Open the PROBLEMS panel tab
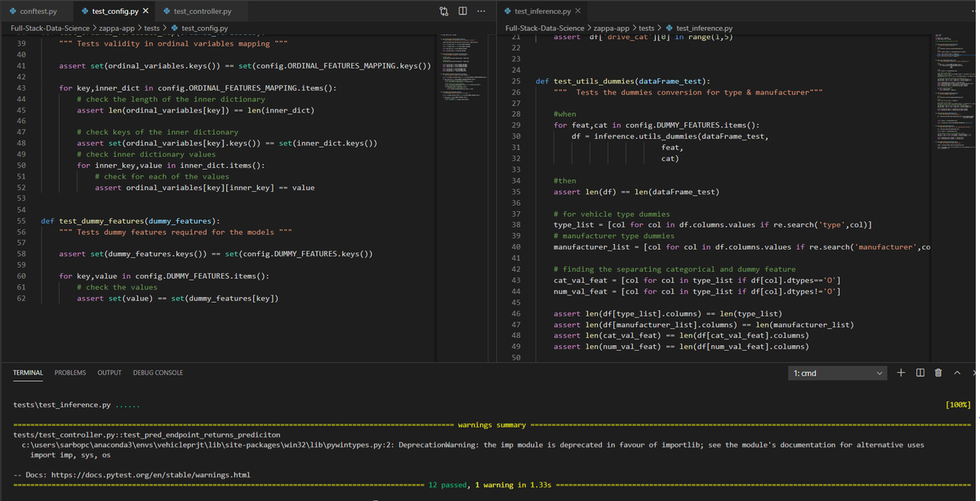This screenshot has height=501, width=980. [70, 373]
